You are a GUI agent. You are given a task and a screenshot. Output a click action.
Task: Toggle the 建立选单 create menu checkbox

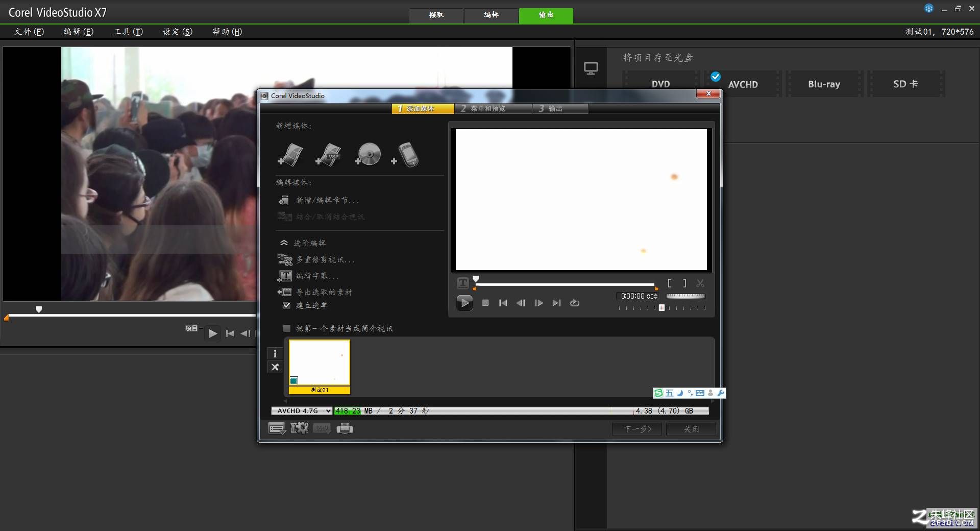(287, 305)
